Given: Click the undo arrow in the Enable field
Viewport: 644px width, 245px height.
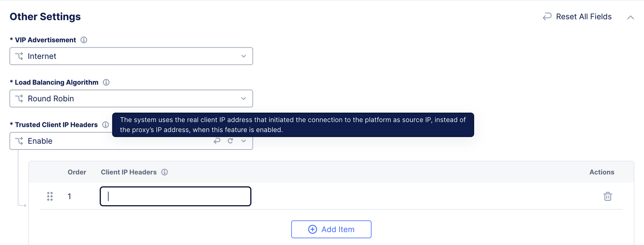Looking at the screenshot, I should (217, 141).
